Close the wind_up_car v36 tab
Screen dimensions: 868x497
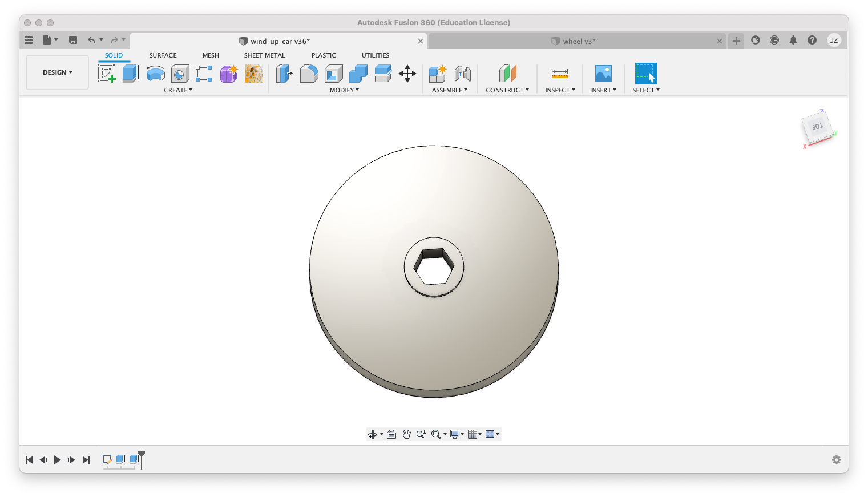(421, 41)
